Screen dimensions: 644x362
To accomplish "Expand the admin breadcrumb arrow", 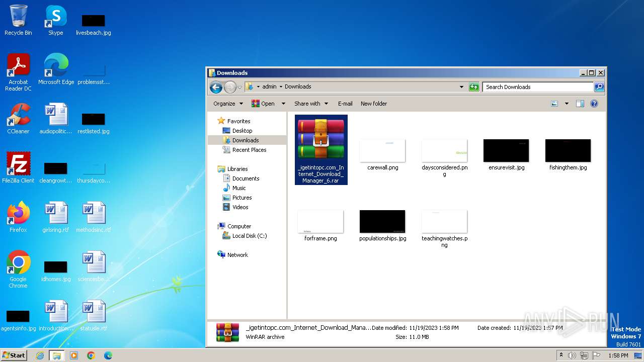I will pos(281,86).
